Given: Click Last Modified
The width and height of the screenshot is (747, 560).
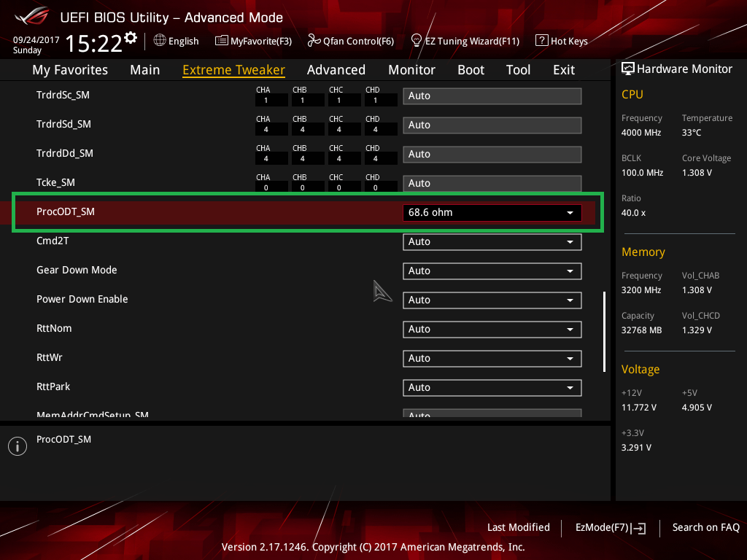Looking at the screenshot, I should tap(519, 527).
